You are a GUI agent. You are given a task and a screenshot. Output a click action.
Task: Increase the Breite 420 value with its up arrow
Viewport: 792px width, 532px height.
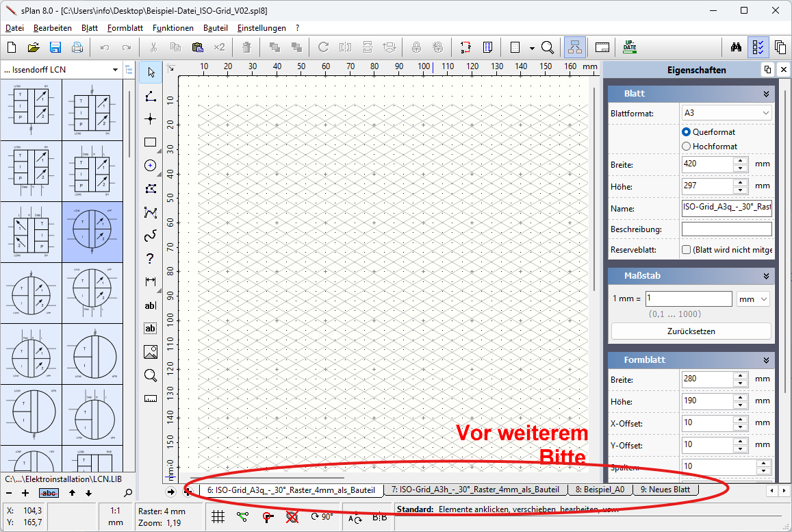(x=741, y=161)
